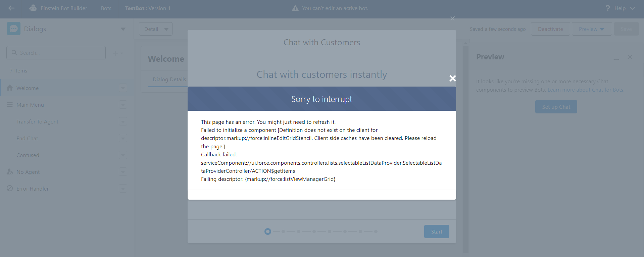Open the Detail view dropdown

pos(156,29)
